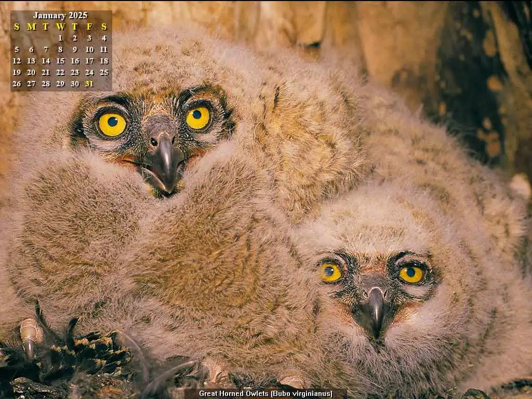Screen dimensions: 532x399
Task: Select date 9 in the calendar
Action: pyautogui.click(x=75, y=49)
